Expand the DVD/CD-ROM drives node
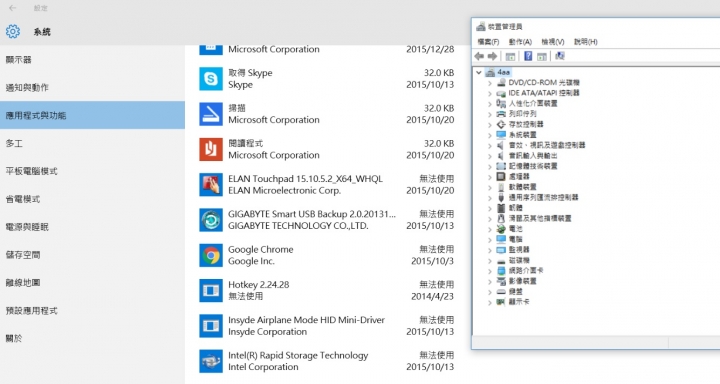This screenshot has height=384, width=720. tap(489, 83)
